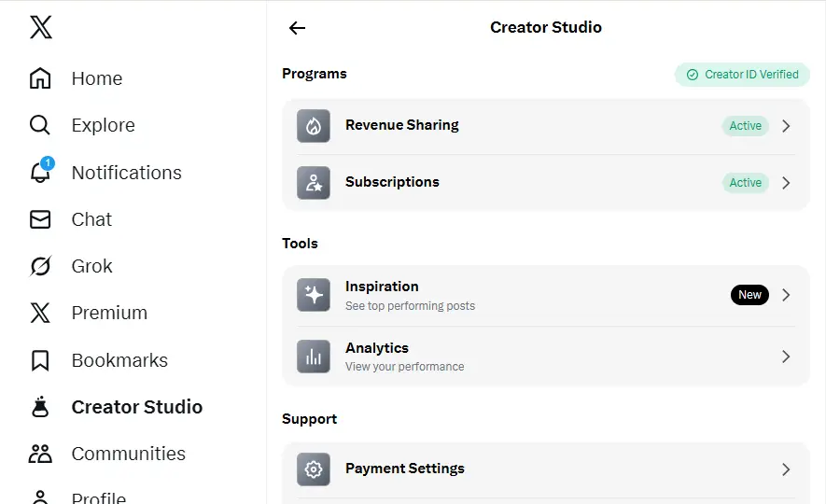Open Inspiration via its right chevron

pyautogui.click(x=786, y=295)
